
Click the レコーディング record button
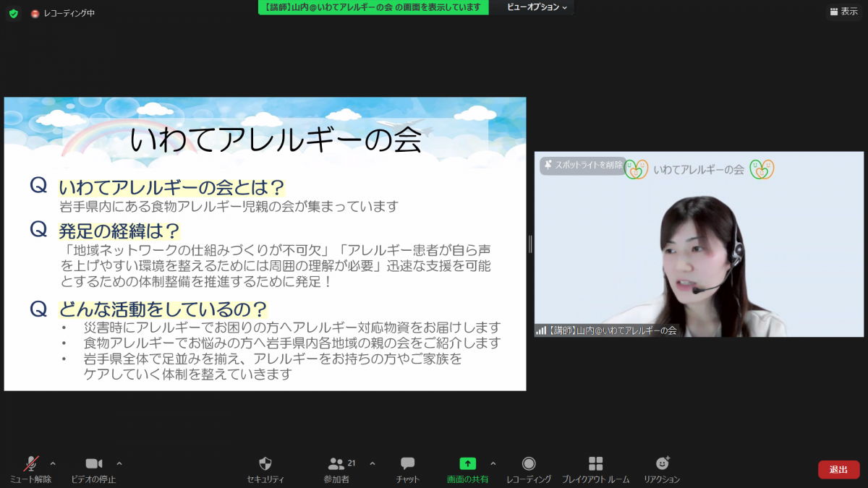coord(529,469)
